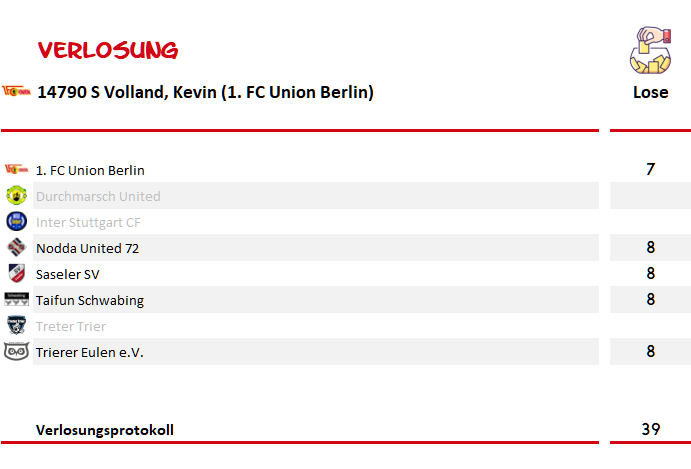Click the Trierer Eulen owl logo
691x469 pixels.
(17, 351)
